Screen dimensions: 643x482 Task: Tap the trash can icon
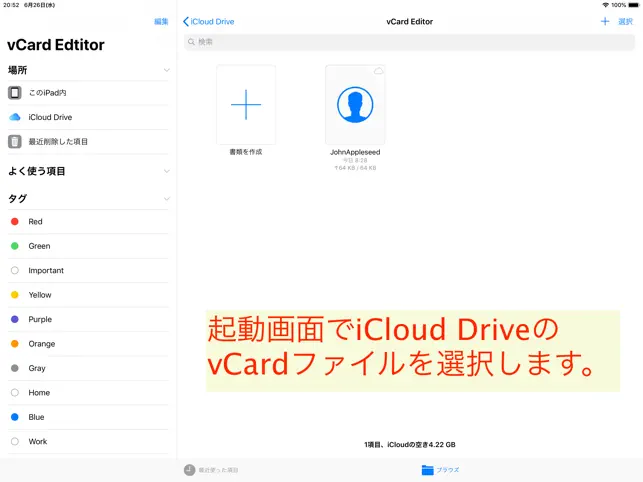[x=15, y=142]
